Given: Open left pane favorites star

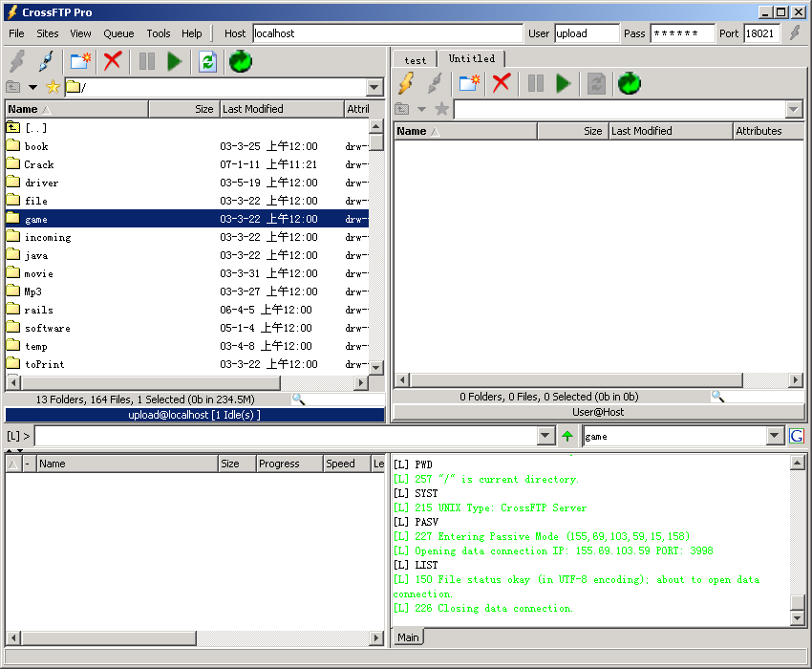Looking at the screenshot, I should click(53, 87).
